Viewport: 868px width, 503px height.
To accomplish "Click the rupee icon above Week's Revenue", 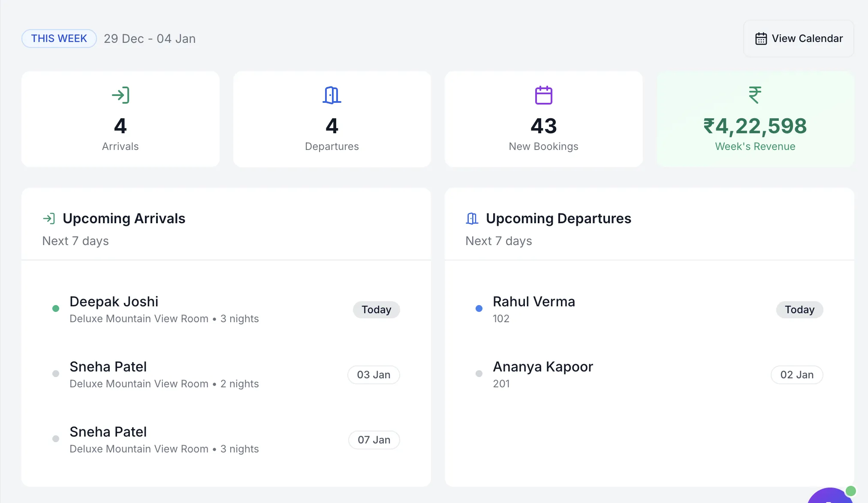I will tap(755, 95).
